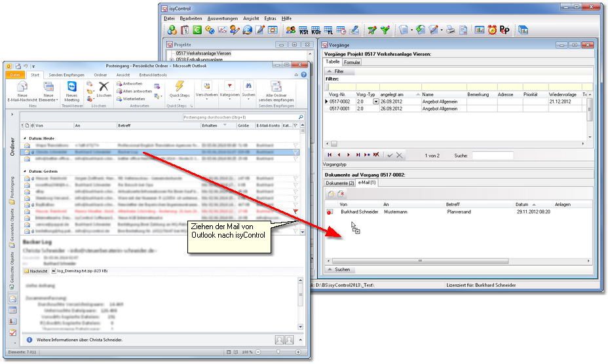
Task: Open the Vorg.-Typ dropdown in row 0517-0002
Action: tap(375, 101)
